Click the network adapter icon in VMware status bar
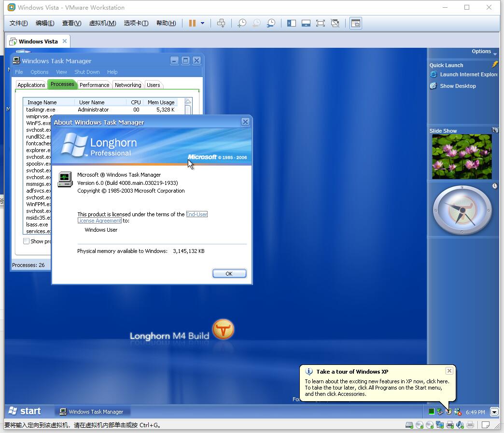 (x=440, y=425)
